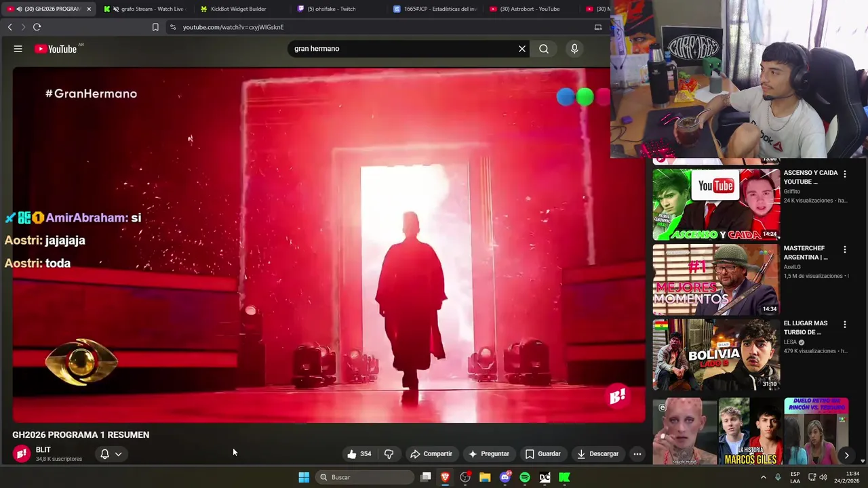Click the video player to pause

pos(329,244)
